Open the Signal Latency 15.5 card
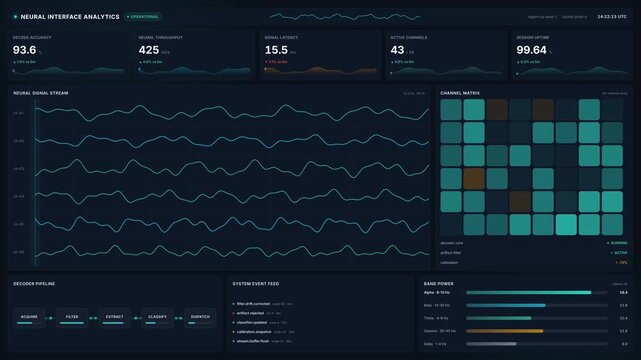The image size is (641, 360). pos(320,55)
